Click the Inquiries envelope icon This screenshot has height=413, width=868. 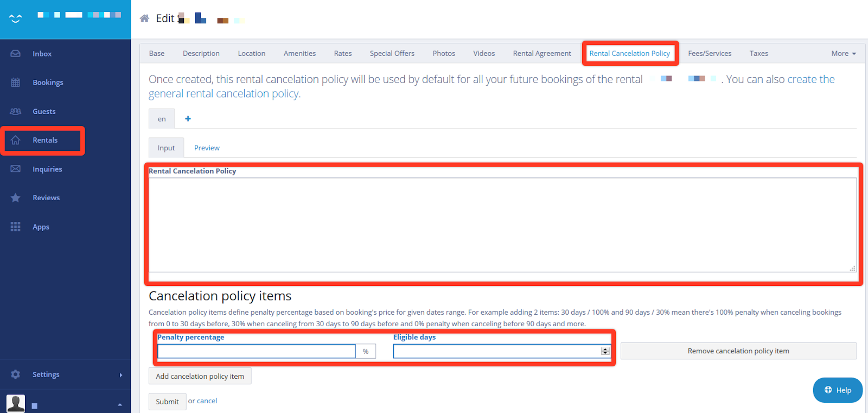[x=16, y=169]
